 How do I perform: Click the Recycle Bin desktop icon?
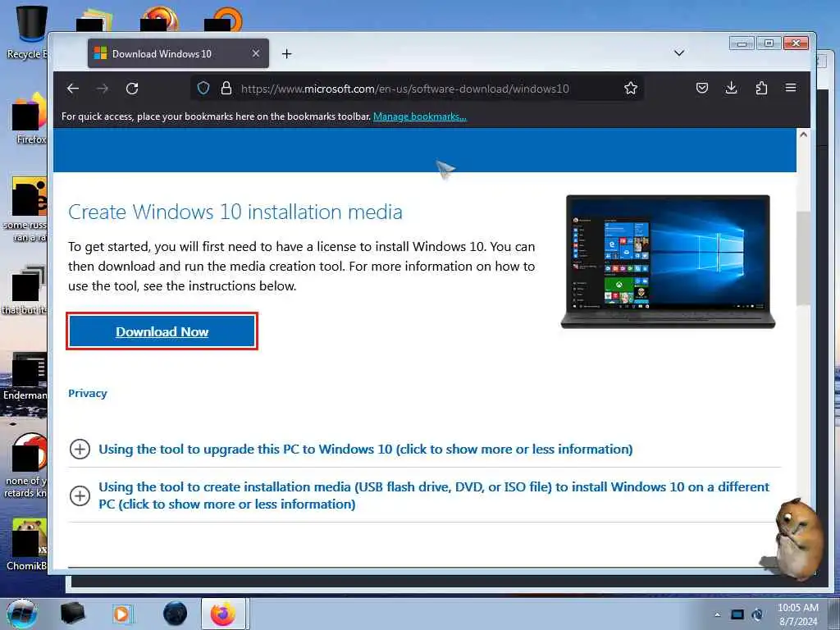coord(29,32)
